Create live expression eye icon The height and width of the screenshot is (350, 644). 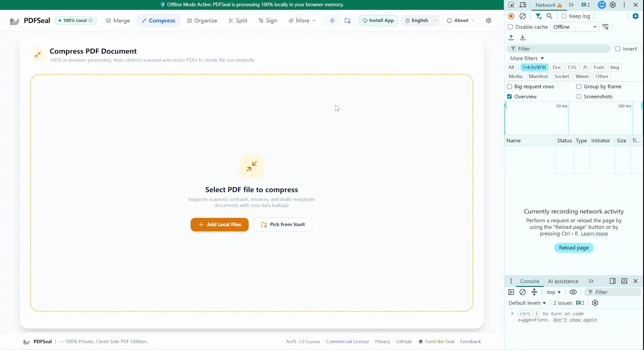coord(573,292)
